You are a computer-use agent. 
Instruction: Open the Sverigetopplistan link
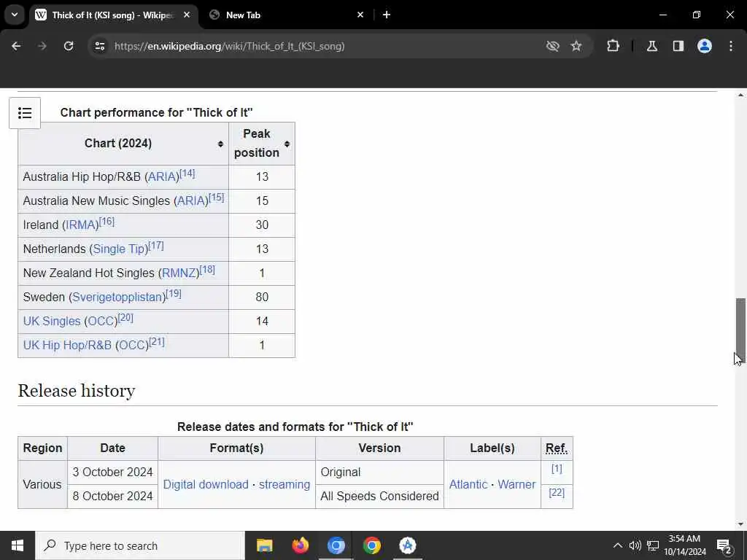pos(117,297)
